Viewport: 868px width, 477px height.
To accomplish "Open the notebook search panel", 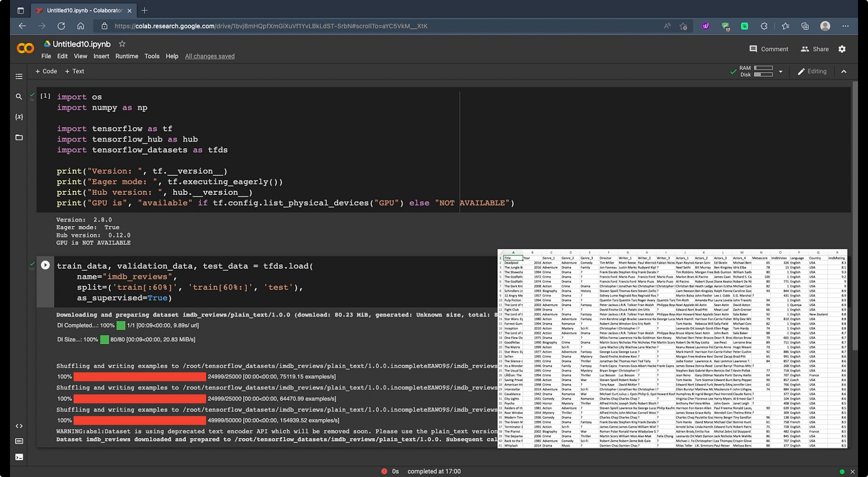I will pos(18,96).
